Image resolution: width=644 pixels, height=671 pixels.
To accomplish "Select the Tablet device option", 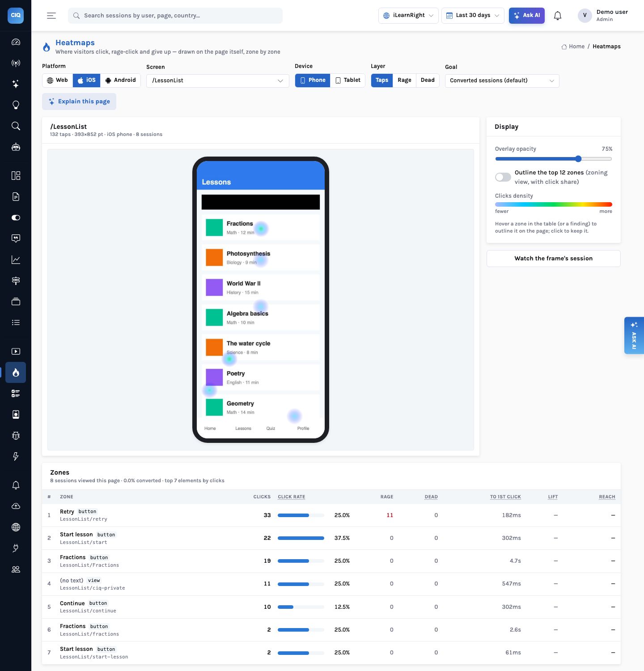I will (348, 81).
